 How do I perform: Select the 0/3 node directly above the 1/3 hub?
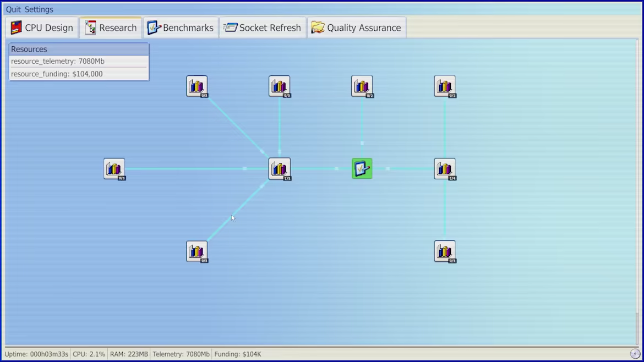[279, 86]
